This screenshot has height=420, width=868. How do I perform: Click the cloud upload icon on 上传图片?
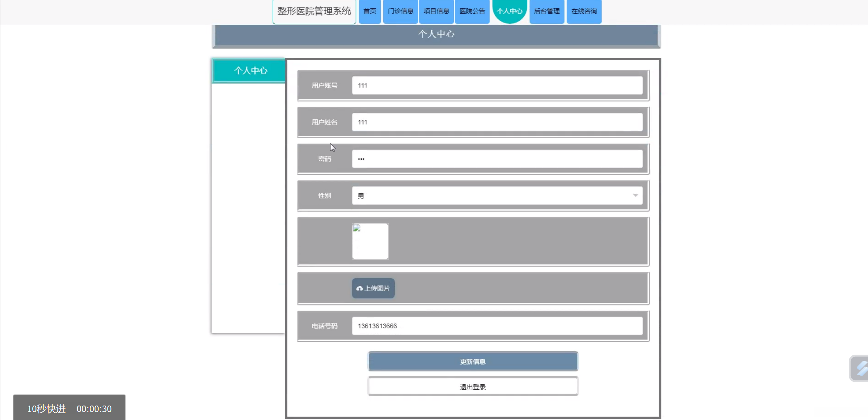click(359, 288)
